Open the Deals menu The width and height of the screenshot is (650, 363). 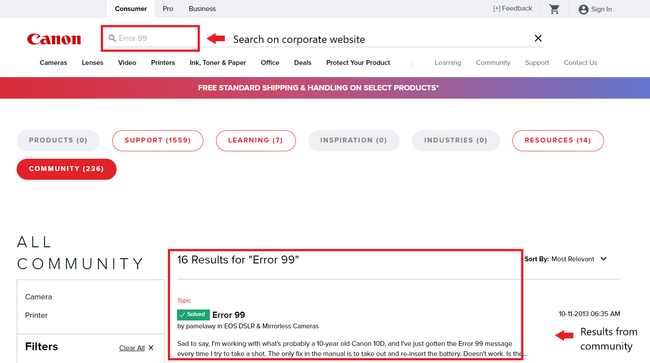click(303, 63)
